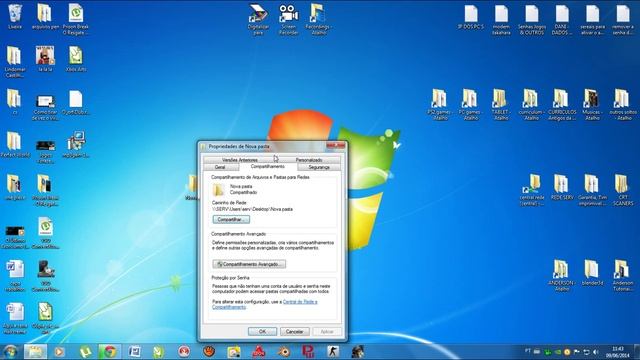Click the Compartilhar... button
The width and height of the screenshot is (640, 360).
(x=231, y=220)
